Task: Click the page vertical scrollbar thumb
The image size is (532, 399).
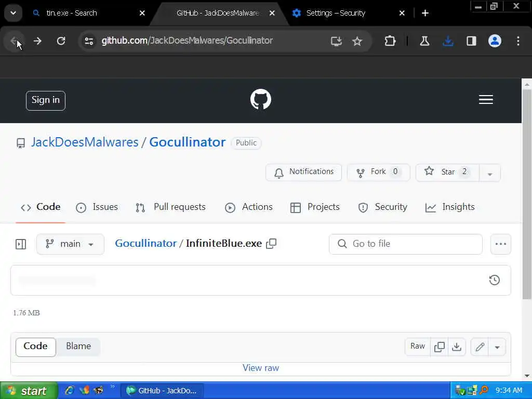Action: pos(527,194)
